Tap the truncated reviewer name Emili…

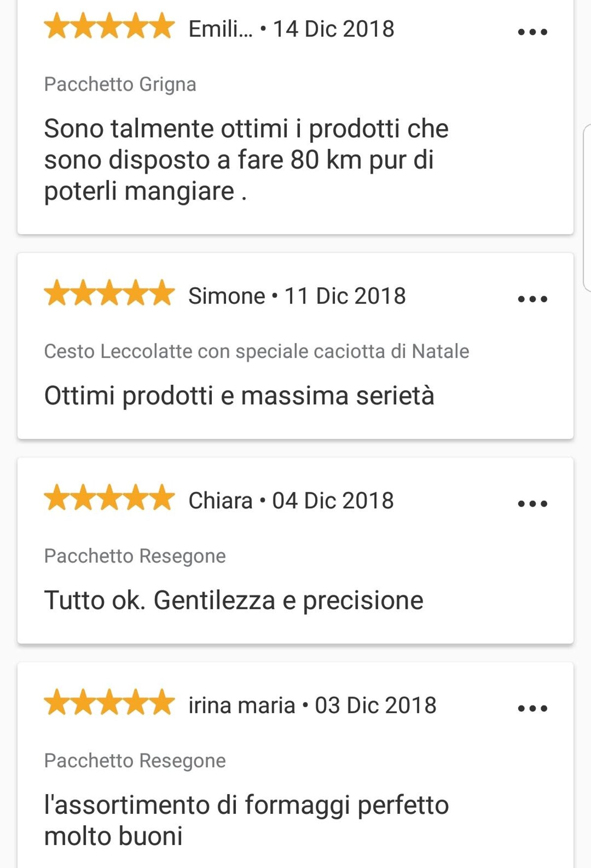220,29
